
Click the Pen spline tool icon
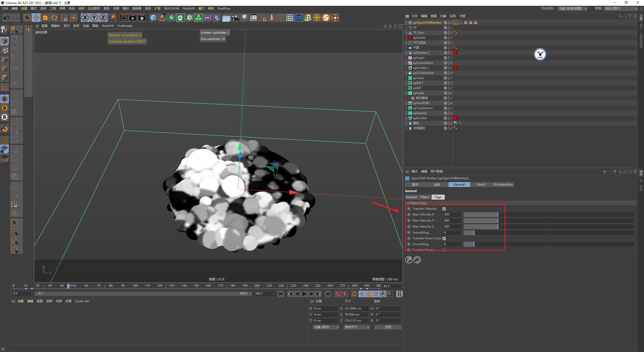pos(163,18)
